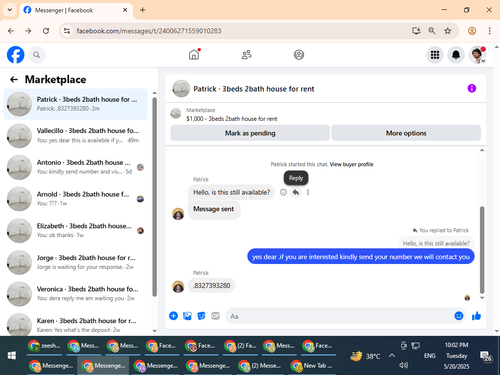Open Patrick conversation in the list
This screenshot has width=500, height=375.
pyautogui.click(x=76, y=104)
